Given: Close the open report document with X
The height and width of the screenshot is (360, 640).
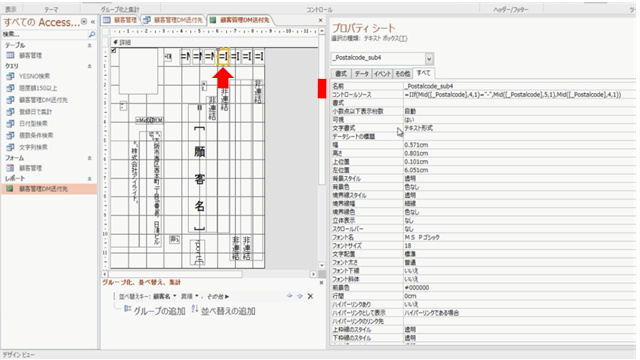Looking at the screenshot, I should [x=320, y=20].
